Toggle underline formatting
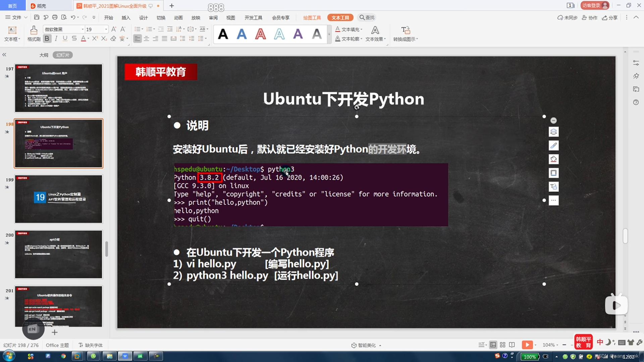Image resolution: width=644 pixels, height=362 pixels. [x=65, y=39]
